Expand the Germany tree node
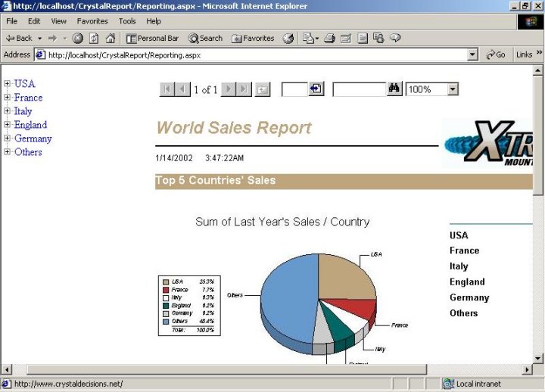Viewport: 545px width, 392px height. (x=8, y=138)
